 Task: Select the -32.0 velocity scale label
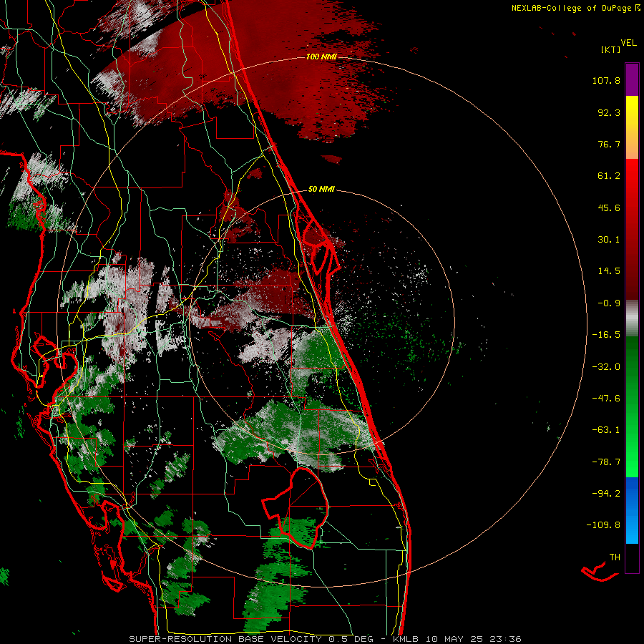coord(606,367)
